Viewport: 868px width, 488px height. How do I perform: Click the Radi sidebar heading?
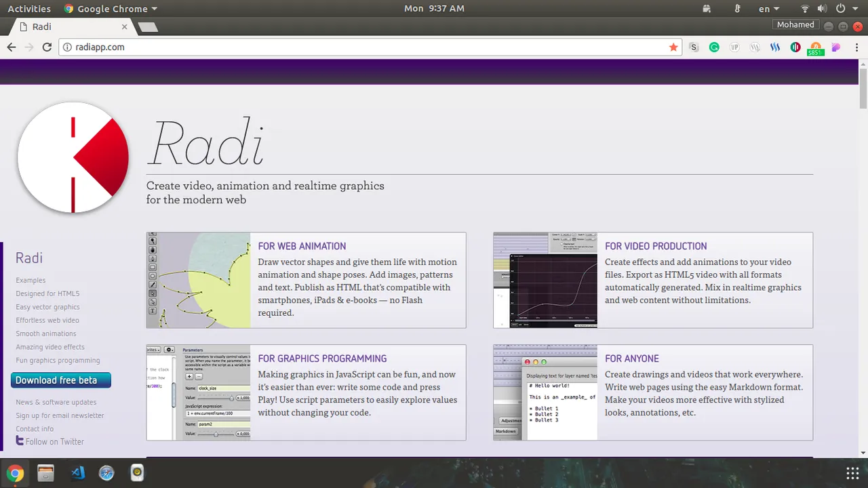tap(29, 258)
